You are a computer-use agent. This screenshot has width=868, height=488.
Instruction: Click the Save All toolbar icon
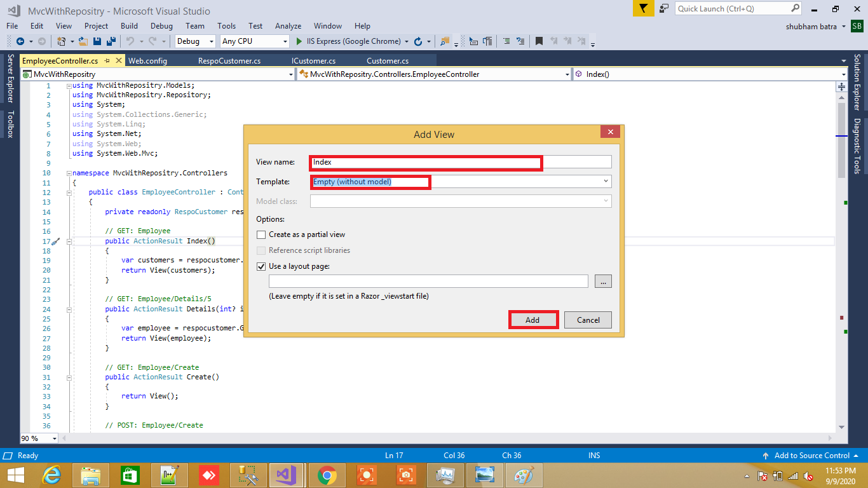pyautogui.click(x=111, y=41)
